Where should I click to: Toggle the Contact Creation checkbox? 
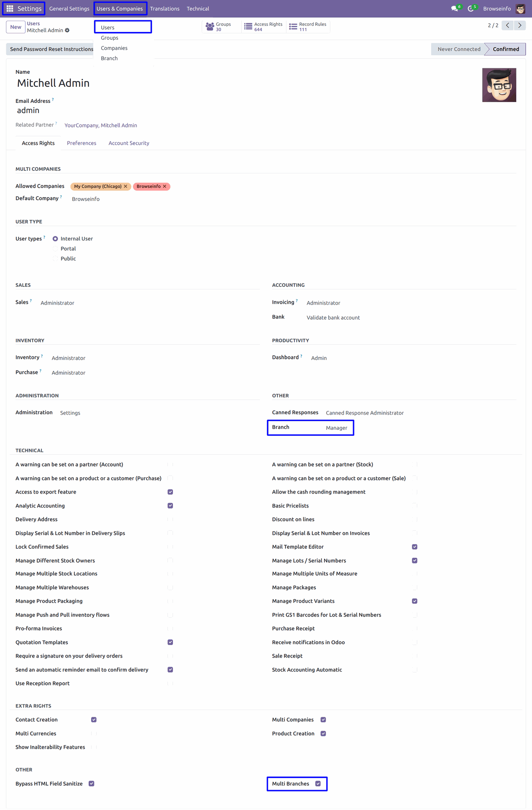(x=94, y=720)
